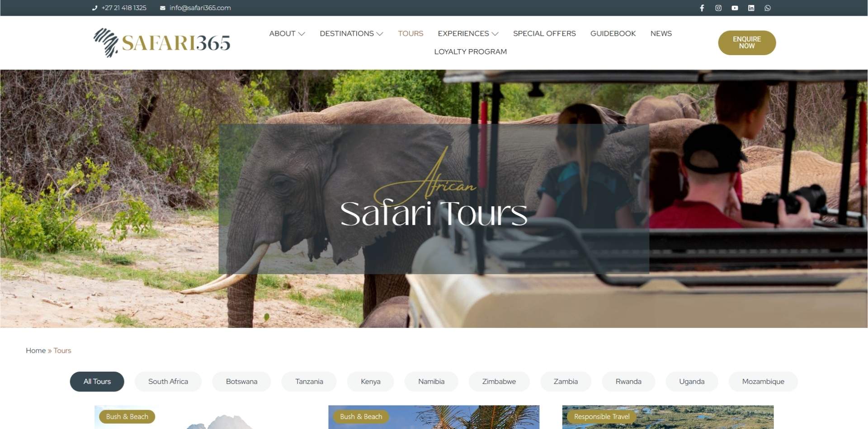Open the WhatsApp social icon
Image resolution: width=868 pixels, height=429 pixels.
click(x=767, y=8)
